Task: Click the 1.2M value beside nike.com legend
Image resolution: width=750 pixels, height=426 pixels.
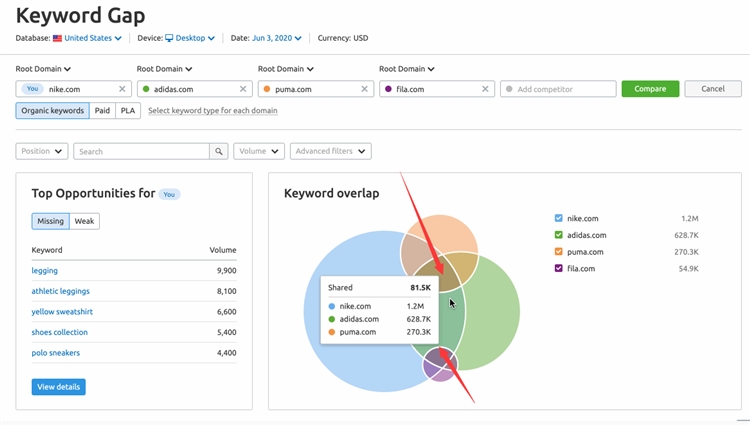Action: click(690, 218)
